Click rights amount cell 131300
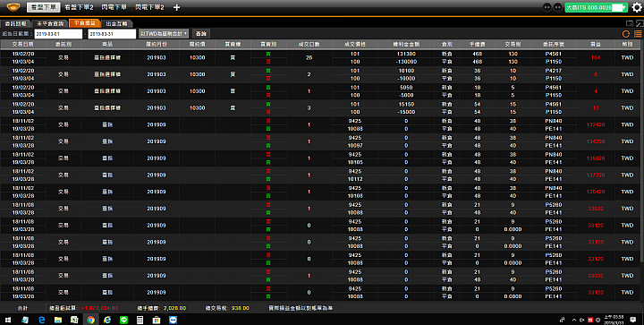The height and width of the screenshot is (325, 644). pos(406,54)
